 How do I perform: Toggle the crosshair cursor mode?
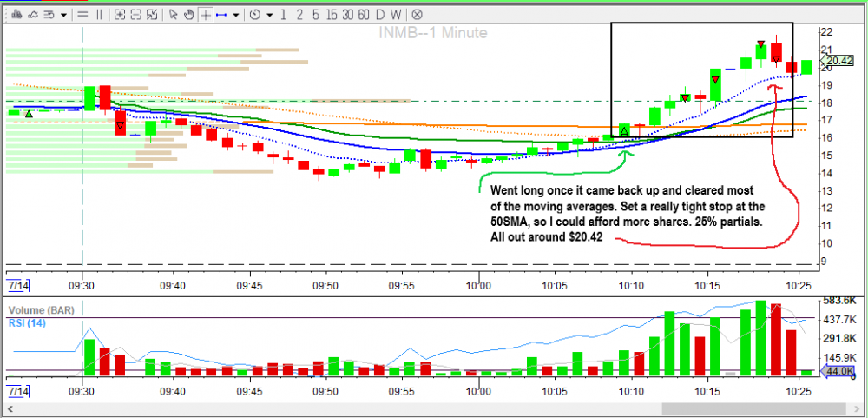(205, 15)
